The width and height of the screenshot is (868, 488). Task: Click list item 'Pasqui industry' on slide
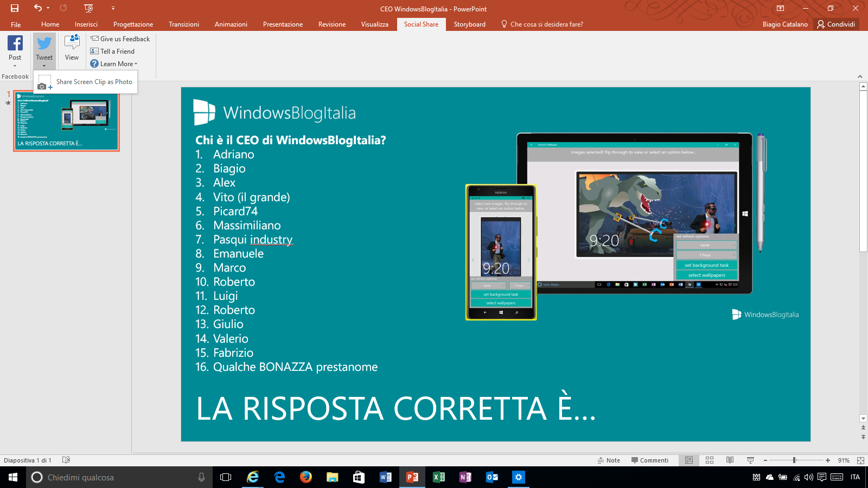pyautogui.click(x=253, y=239)
